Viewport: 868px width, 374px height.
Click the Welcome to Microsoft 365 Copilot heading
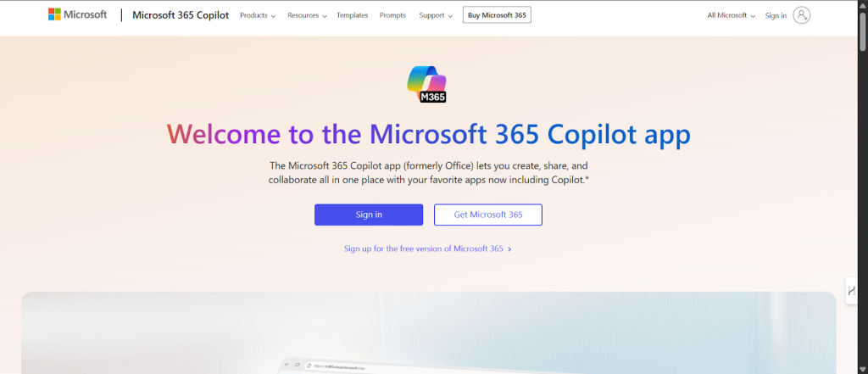(x=428, y=135)
